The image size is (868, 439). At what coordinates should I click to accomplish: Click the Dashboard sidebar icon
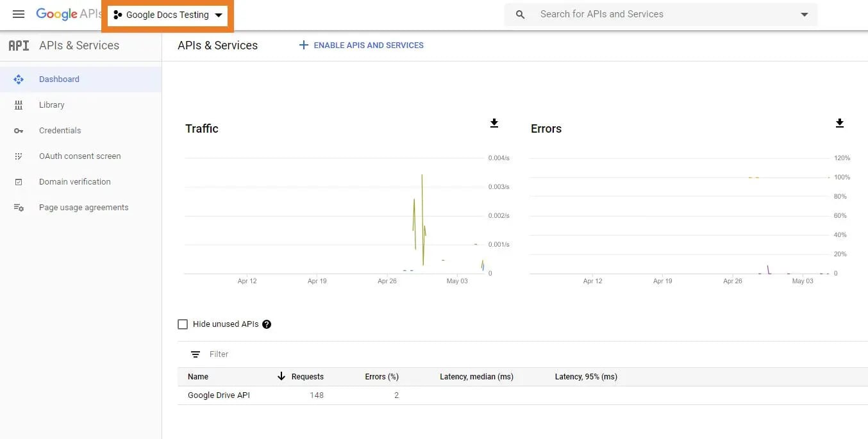pyautogui.click(x=19, y=79)
